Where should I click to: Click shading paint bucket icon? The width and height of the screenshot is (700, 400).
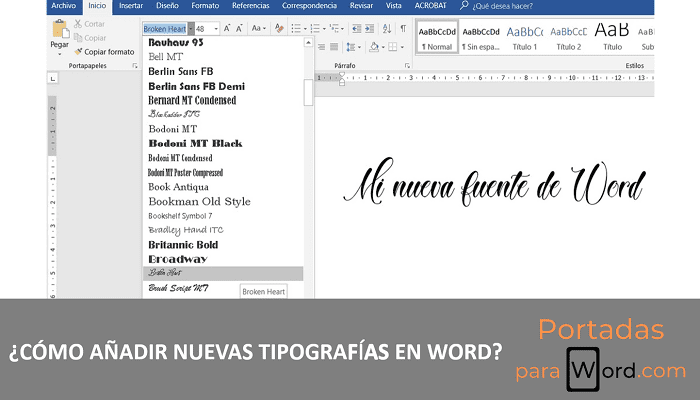(374, 47)
